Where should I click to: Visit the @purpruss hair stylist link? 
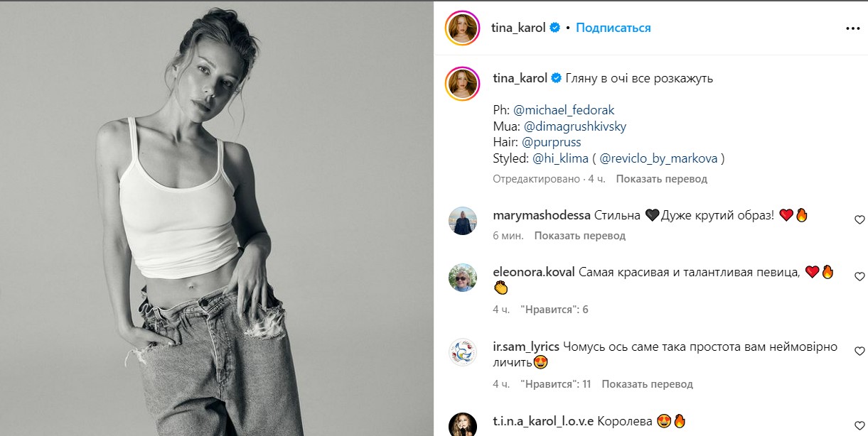pyautogui.click(x=551, y=142)
